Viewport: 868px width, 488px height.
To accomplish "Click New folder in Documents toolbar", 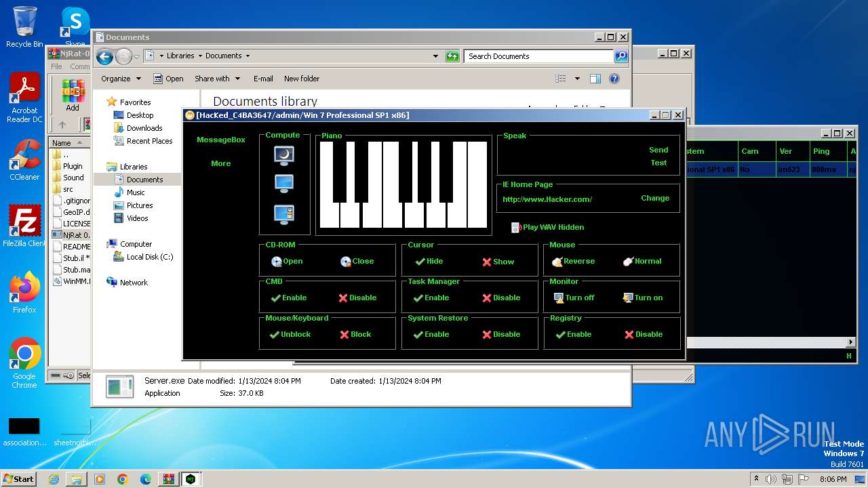I will click(302, 79).
